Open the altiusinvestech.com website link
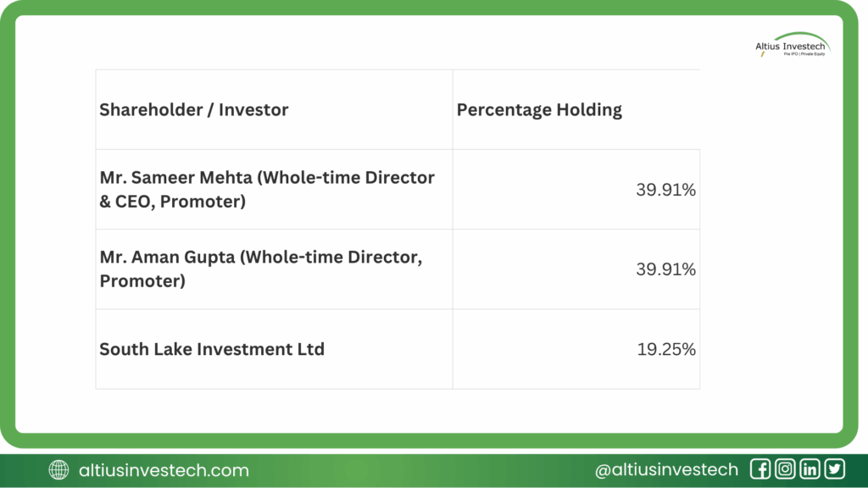Screen dimensions: 868x488 [164, 470]
